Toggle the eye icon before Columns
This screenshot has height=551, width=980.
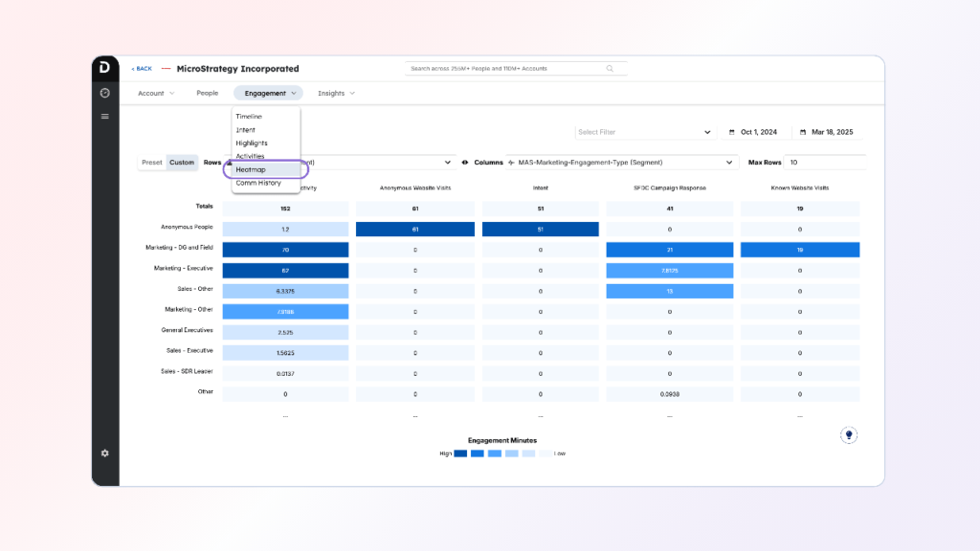(465, 163)
